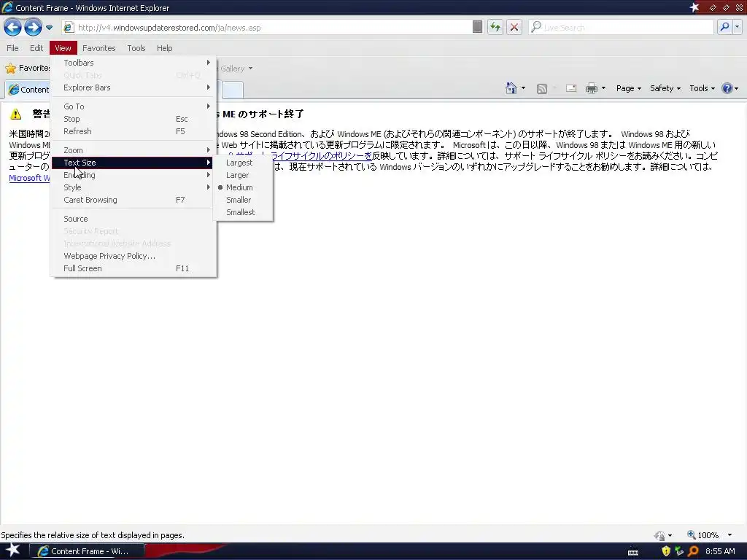Open the command bar Tools dropdown
Screen dimensions: 747x560
pos(702,88)
